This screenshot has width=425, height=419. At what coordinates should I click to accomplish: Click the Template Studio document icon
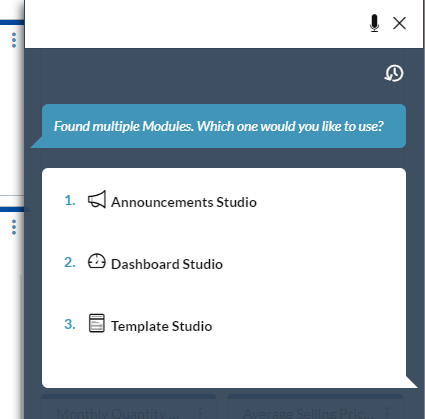[97, 323]
